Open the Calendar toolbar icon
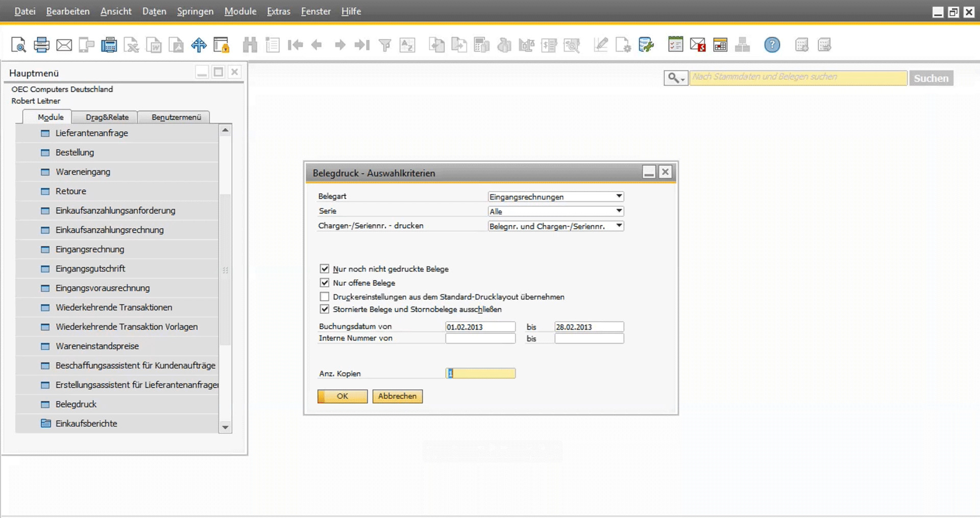Image resolution: width=980 pixels, height=518 pixels. point(720,45)
